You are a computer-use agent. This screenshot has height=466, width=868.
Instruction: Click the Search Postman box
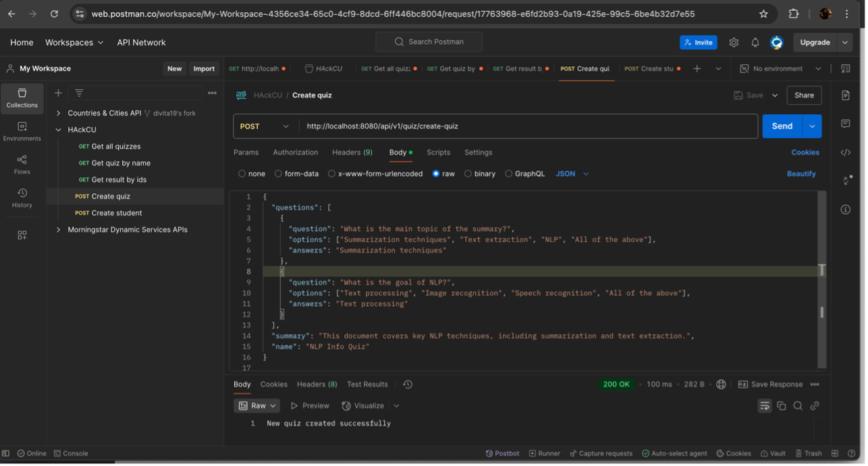click(x=429, y=42)
